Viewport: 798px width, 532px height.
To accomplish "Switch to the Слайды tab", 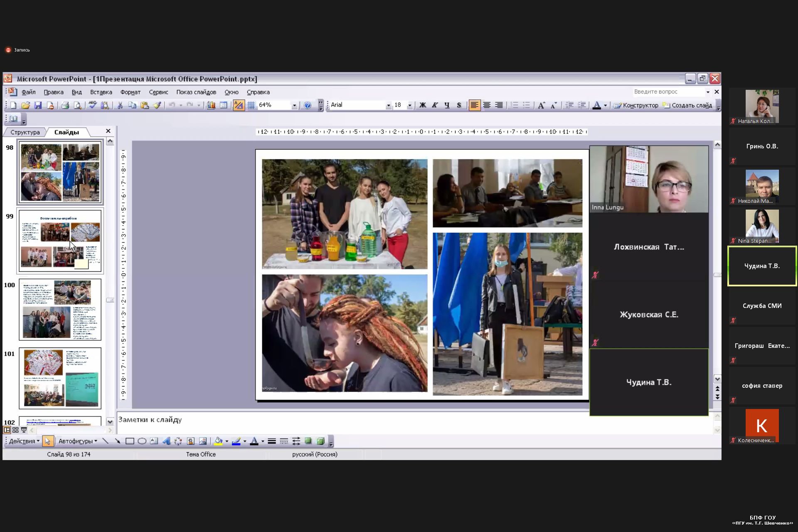I will point(66,132).
